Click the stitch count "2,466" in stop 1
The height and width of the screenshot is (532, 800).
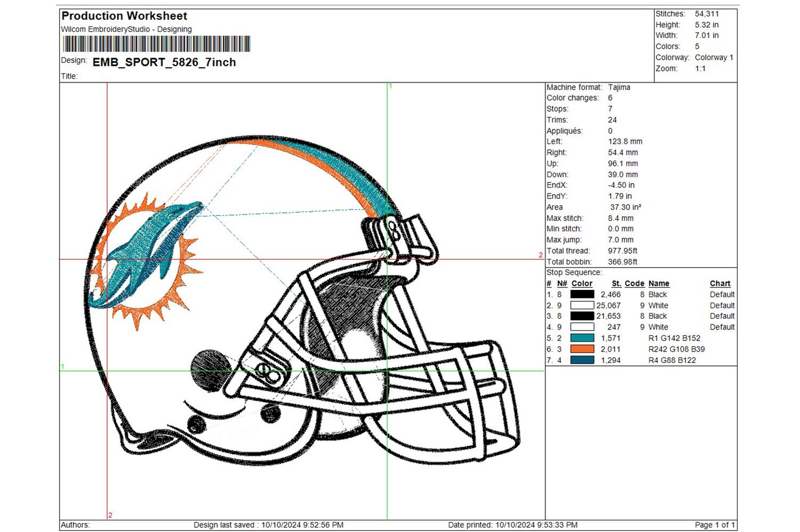[611, 295]
